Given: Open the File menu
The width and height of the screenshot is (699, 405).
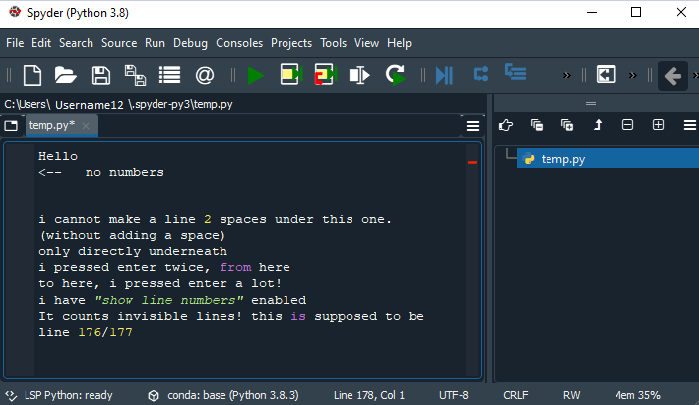Looking at the screenshot, I should coord(15,43).
